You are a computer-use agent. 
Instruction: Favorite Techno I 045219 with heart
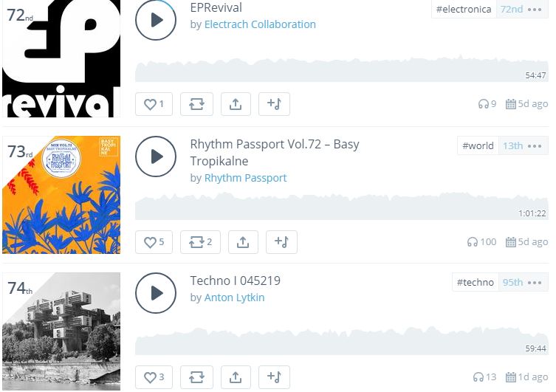point(154,377)
